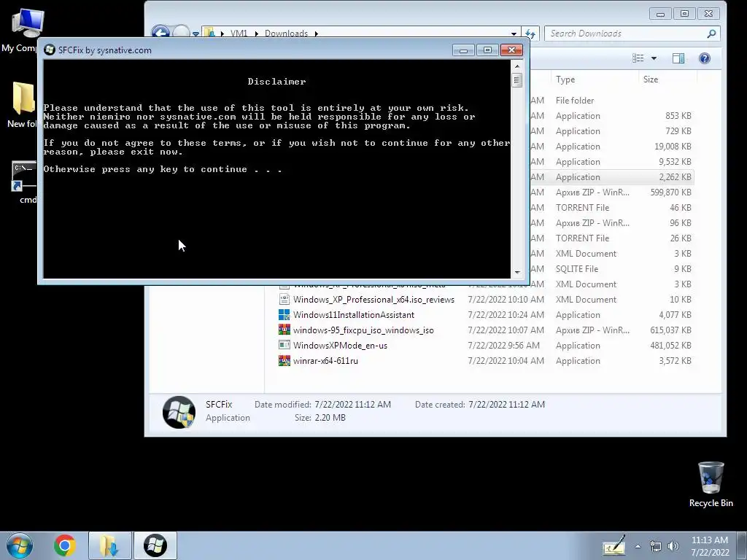Image resolution: width=747 pixels, height=560 pixels.
Task: Switch to the SFCFix taskbar button
Action: click(155, 545)
